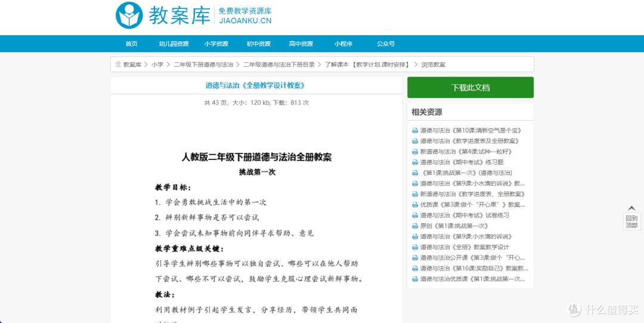Open truncated link 《第9课:小水滴的诉说》教...

tap(472, 183)
